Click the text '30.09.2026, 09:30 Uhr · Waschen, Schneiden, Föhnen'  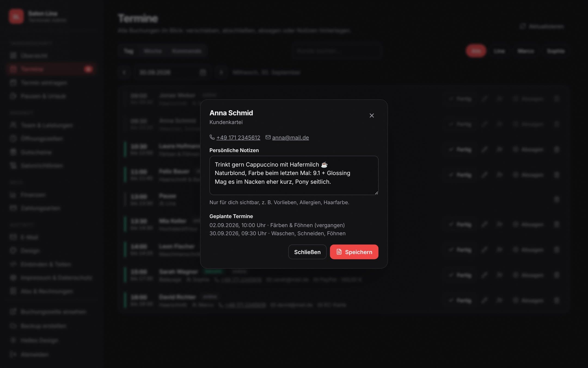[x=277, y=233]
